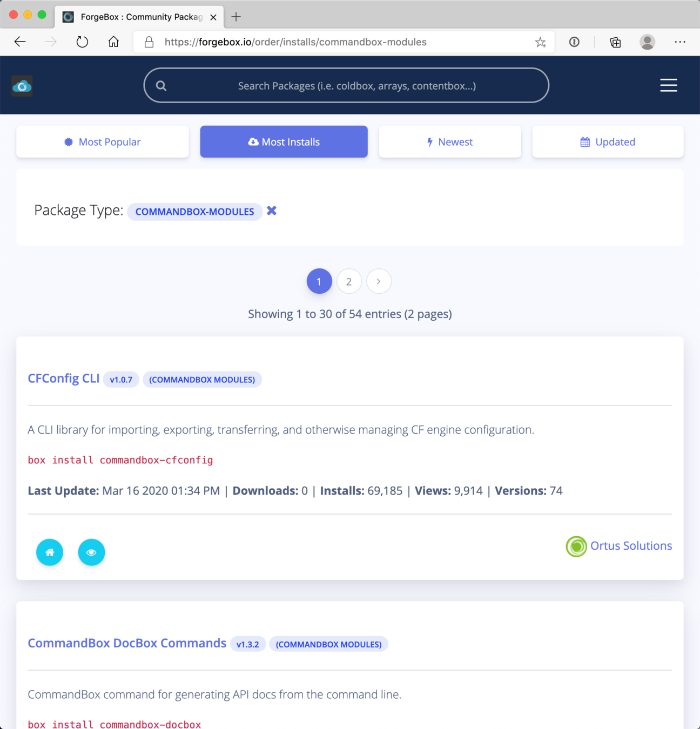Switch to the Newest tab
The width and height of the screenshot is (700, 729).
coord(450,142)
